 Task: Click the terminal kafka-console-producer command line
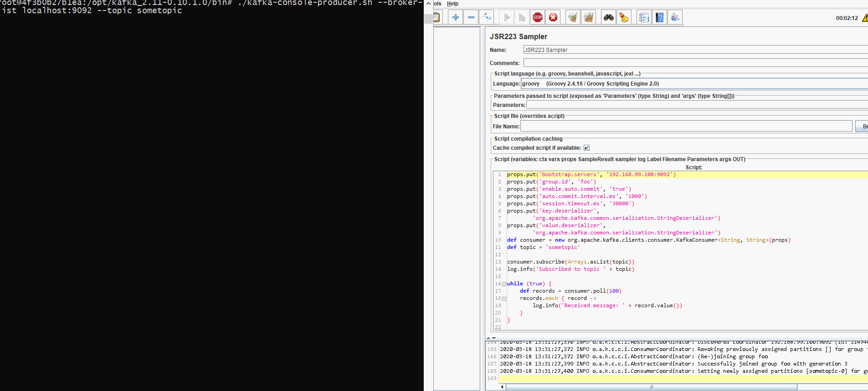tap(211, 6)
